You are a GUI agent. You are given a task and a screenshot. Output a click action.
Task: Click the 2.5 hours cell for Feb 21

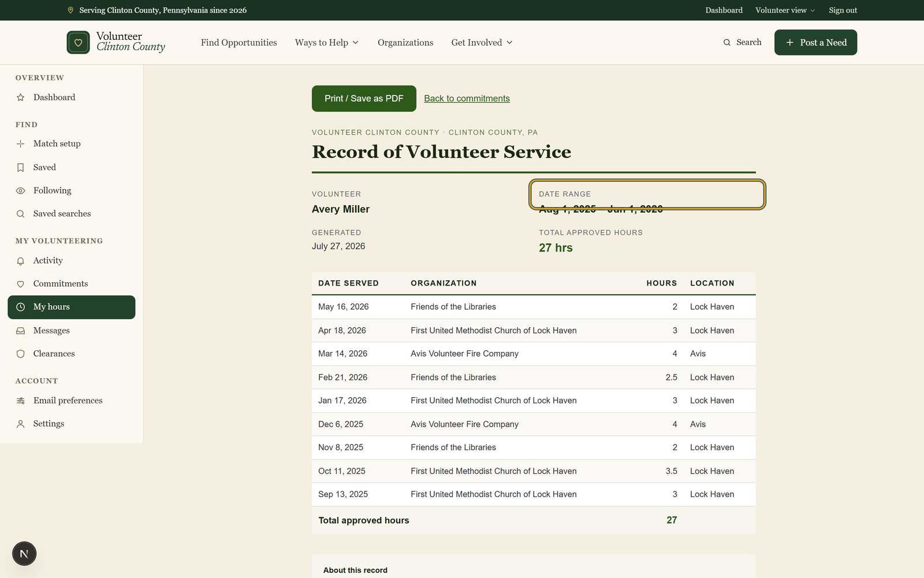point(671,377)
